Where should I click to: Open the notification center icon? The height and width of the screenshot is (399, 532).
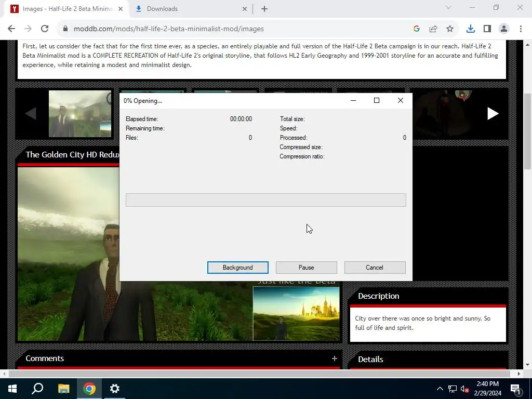(515, 389)
